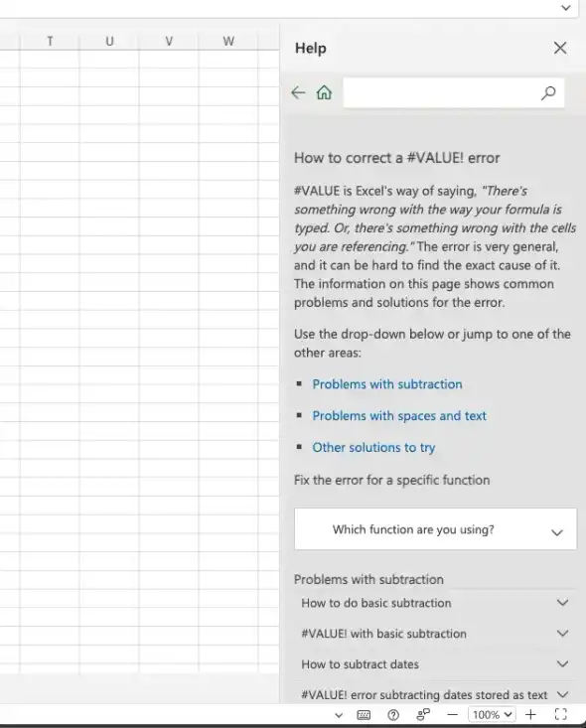Expand '#VALUE! with basic subtraction' section
Viewport: 586px width, 728px height.
tap(436, 634)
